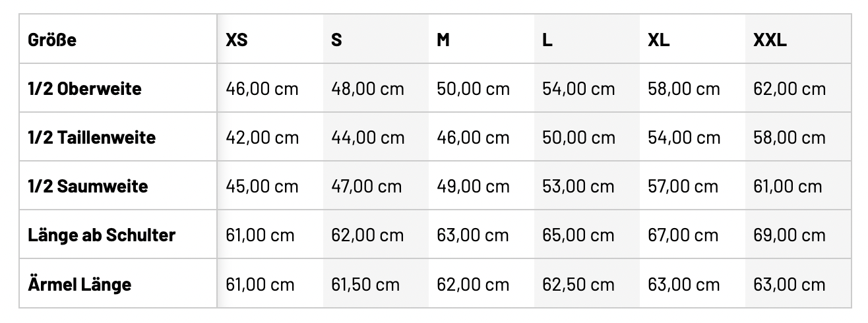This screenshot has width=868, height=323.
Task: Select the XL size column header
Action: (x=658, y=40)
